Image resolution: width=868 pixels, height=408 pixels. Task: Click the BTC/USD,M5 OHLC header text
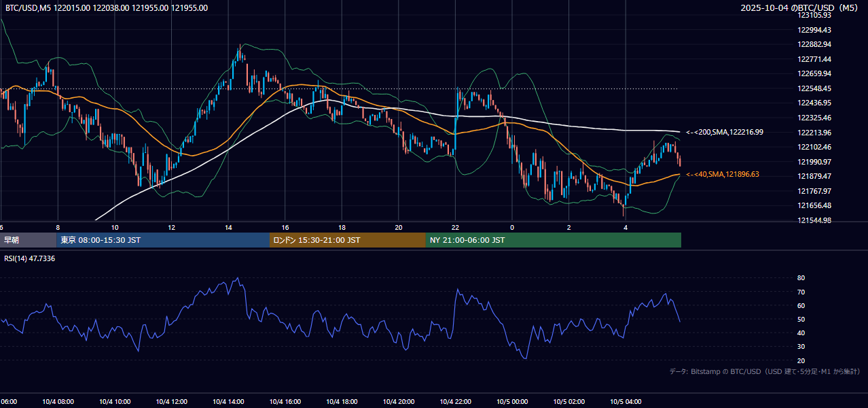click(107, 8)
